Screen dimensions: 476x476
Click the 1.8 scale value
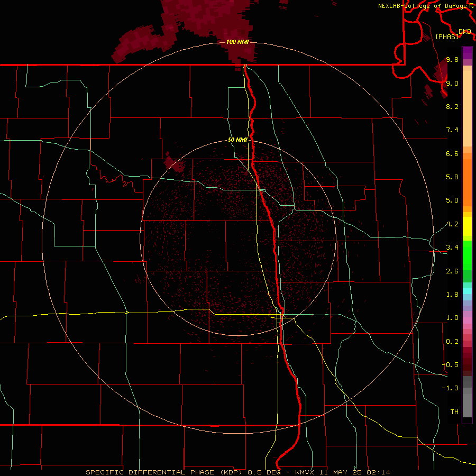point(452,295)
